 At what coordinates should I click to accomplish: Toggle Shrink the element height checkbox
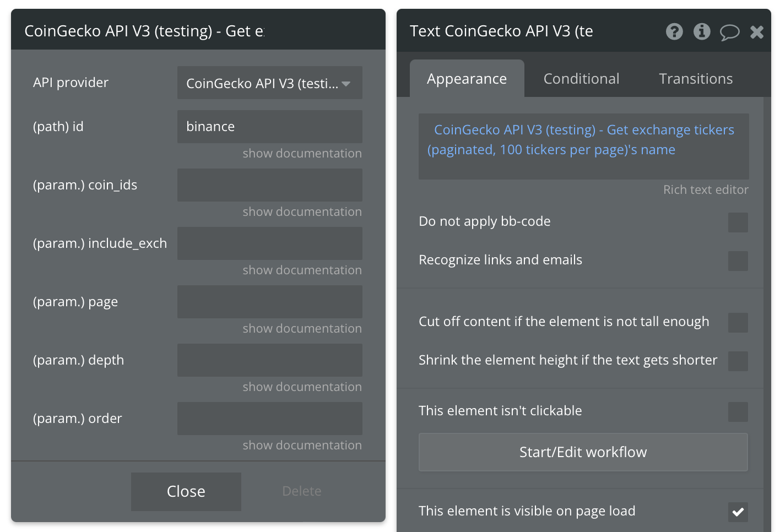(738, 361)
